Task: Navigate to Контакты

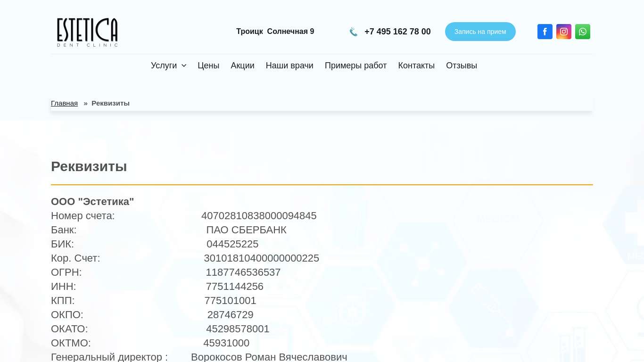Action: [x=416, y=66]
